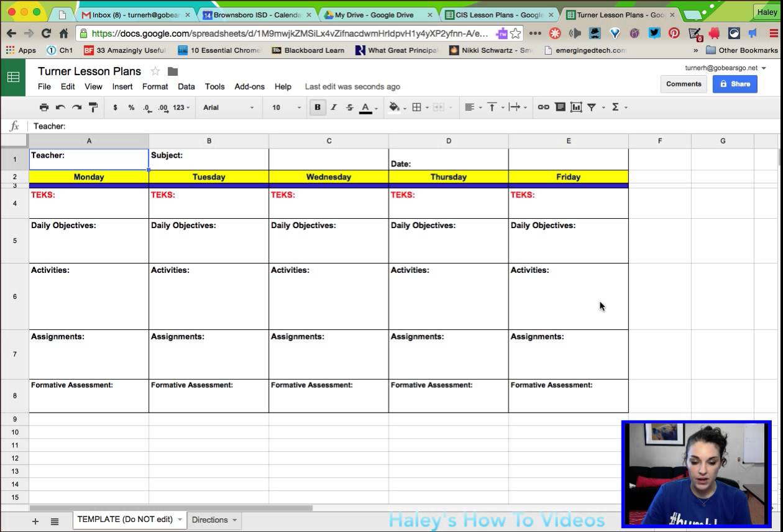The image size is (783, 532).
Task: Expand the TEMPLATE sheet tab menu arrow
Action: click(180, 520)
